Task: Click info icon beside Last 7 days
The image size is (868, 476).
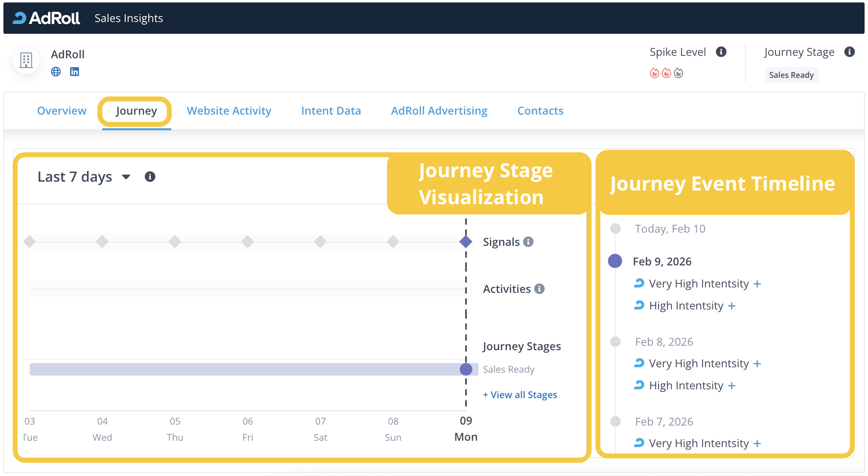Action: [150, 177]
